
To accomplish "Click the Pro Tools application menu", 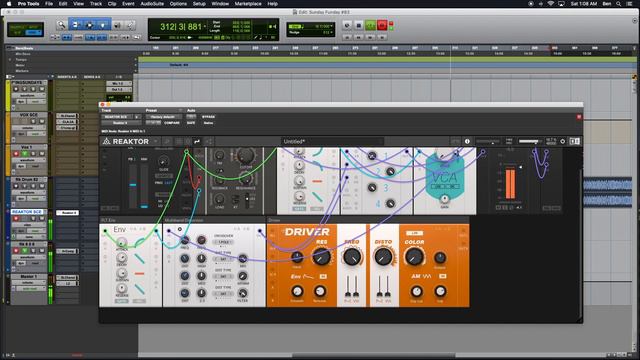I will tap(28, 4).
